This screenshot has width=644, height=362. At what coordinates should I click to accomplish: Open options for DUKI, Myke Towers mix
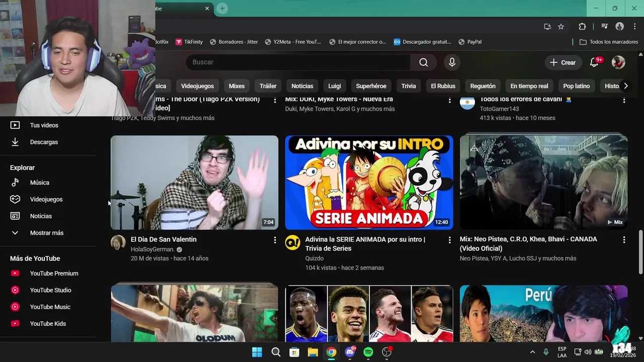(449, 100)
